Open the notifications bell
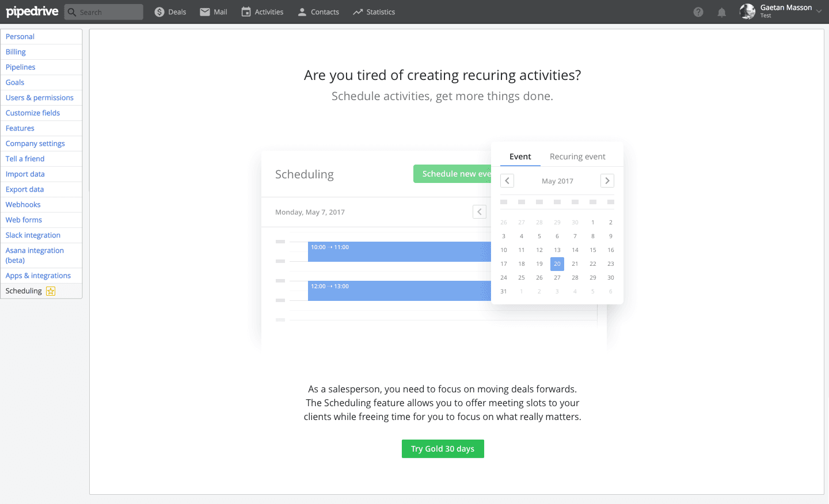 pos(721,12)
